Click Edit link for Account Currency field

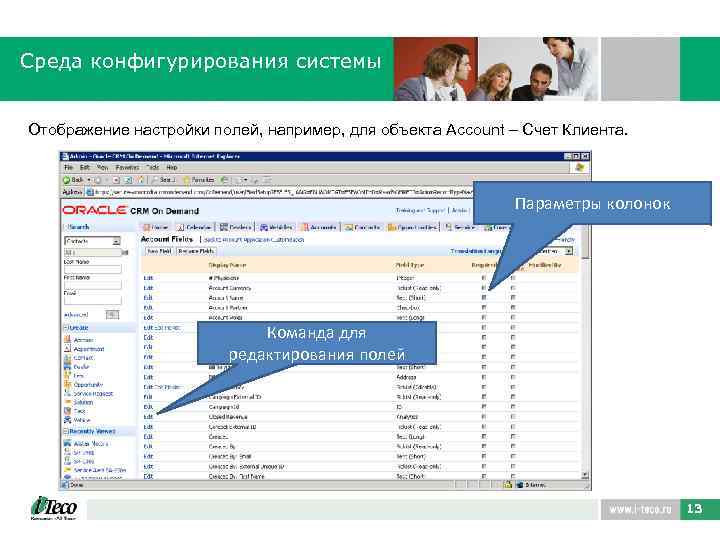pos(148,288)
